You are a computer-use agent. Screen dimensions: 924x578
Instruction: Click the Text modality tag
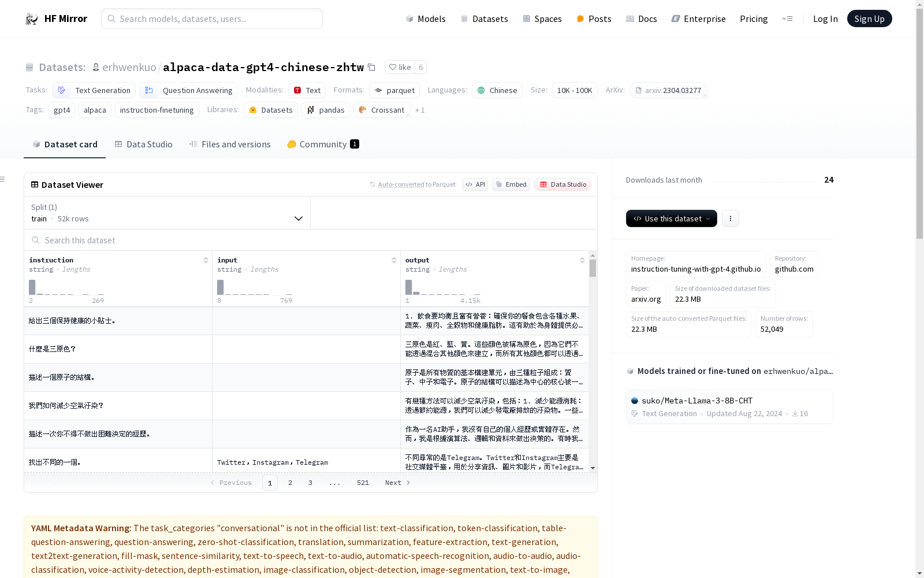pos(307,90)
